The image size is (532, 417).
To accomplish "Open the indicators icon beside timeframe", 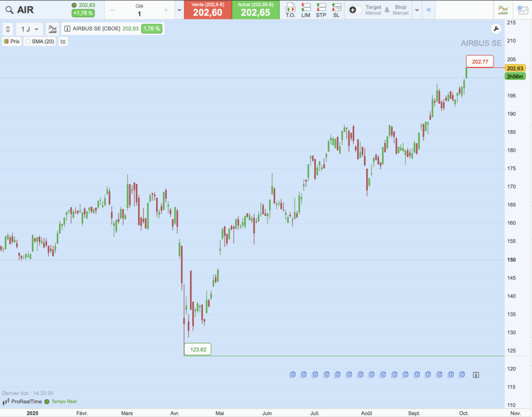I will pos(52,29).
